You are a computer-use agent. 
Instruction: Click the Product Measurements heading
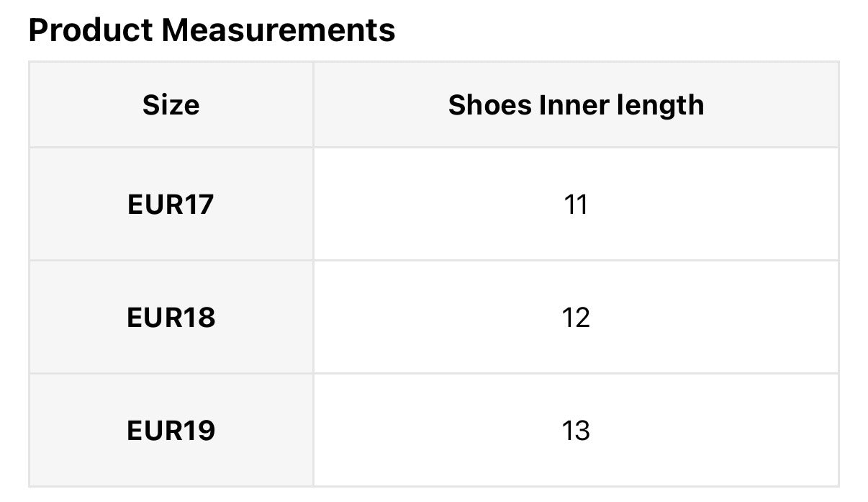point(212,30)
